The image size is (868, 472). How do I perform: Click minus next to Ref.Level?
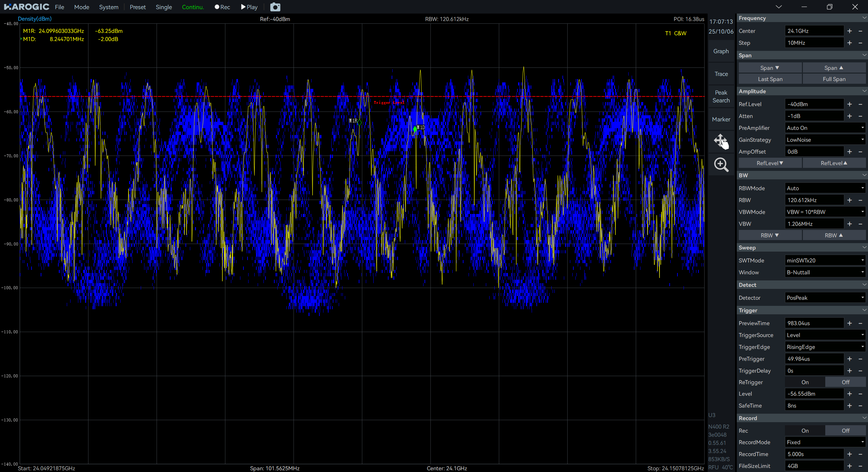(x=860, y=104)
